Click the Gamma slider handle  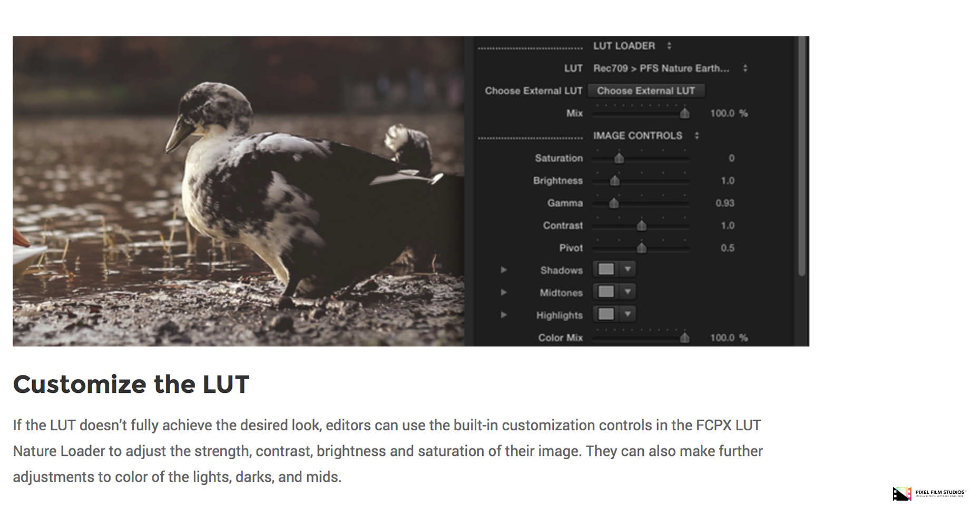614,203
